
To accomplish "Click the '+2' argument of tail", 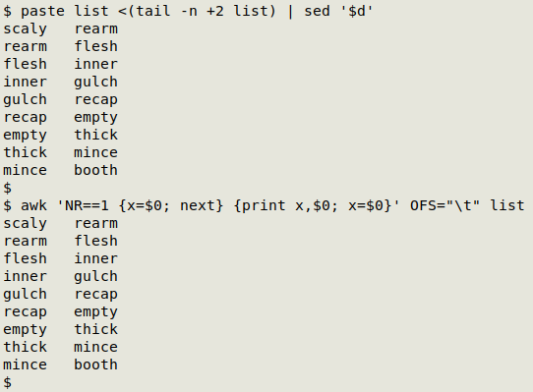I will (215, 11).
